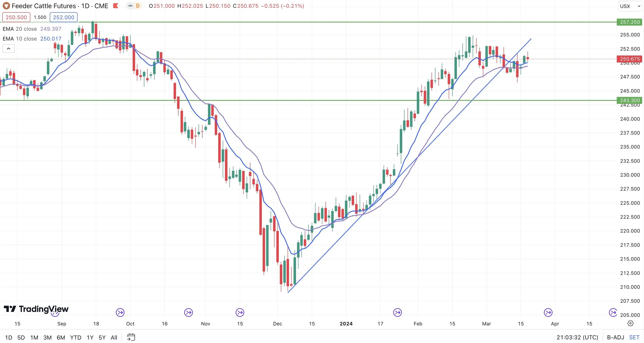Click the 1.500 spread value
This screenshot has width=644, height=343.
click(40, 17)
